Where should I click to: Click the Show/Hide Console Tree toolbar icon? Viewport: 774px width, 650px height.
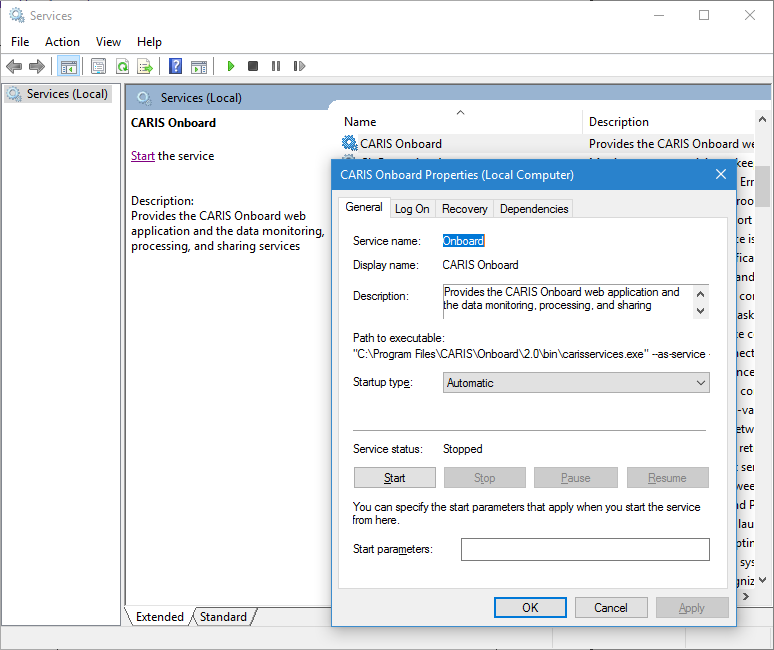pos(69,66)
